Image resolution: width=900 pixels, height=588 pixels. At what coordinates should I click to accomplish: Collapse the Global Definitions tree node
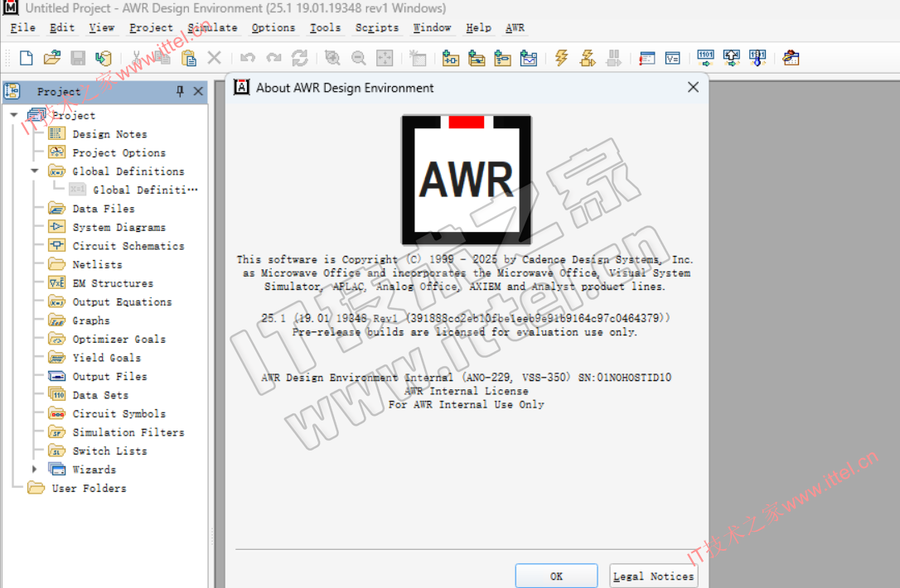pos(35,171)
